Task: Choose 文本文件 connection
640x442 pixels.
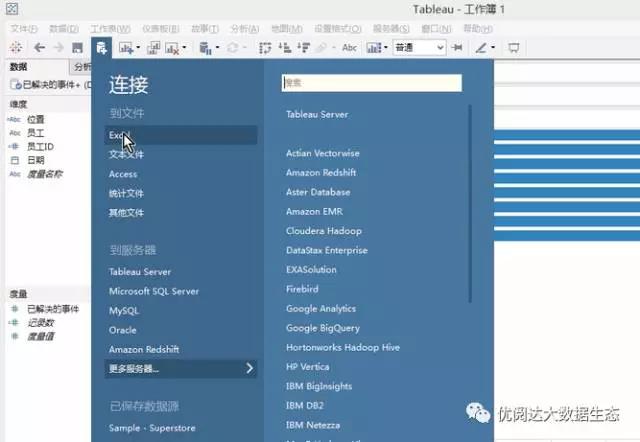Action: pyautogui.click(x=126, y=154)
